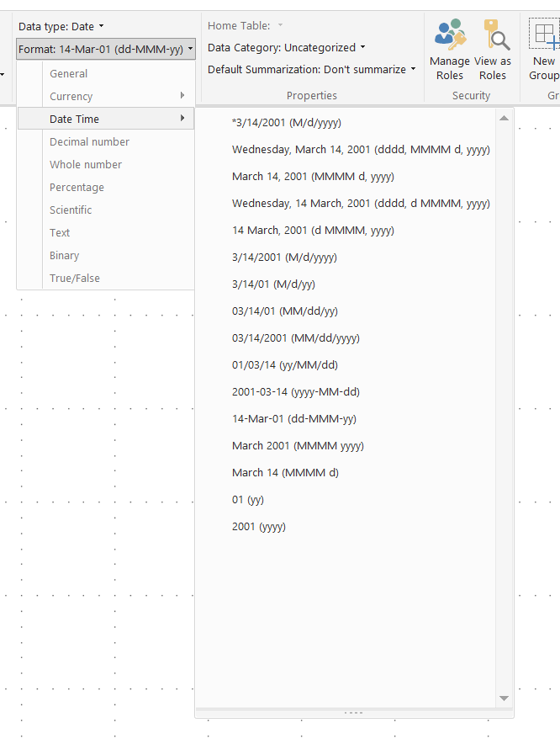Choose General format
Image resolution: width=560 pixels, height=749 pixels.
(105, 73)
